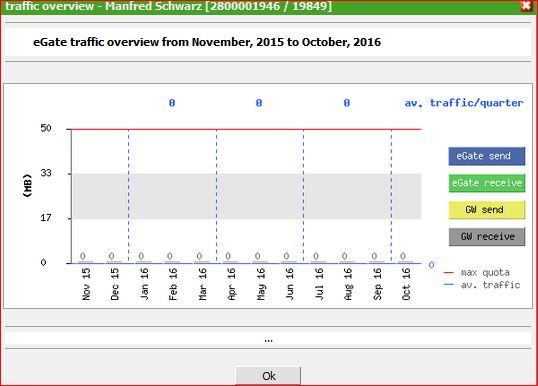This screenshot has height=386, width=538.
Task: Click the max quota legend entry
Action: [x=477, y=273]
